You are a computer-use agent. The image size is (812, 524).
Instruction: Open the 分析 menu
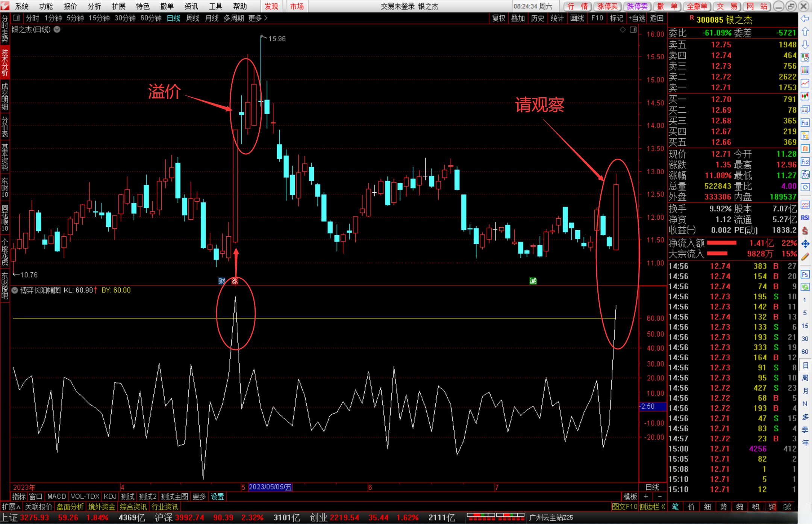(x=94, y=6)
